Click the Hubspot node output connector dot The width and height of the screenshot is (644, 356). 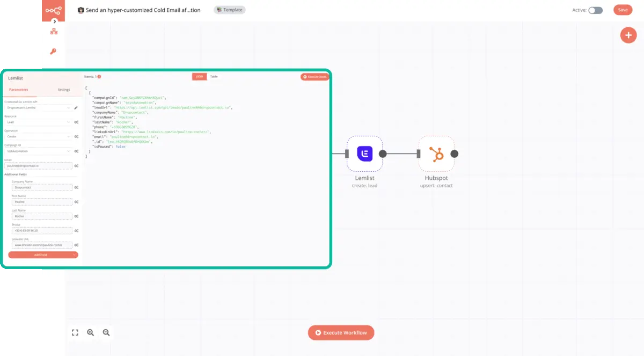pos(455,154)
